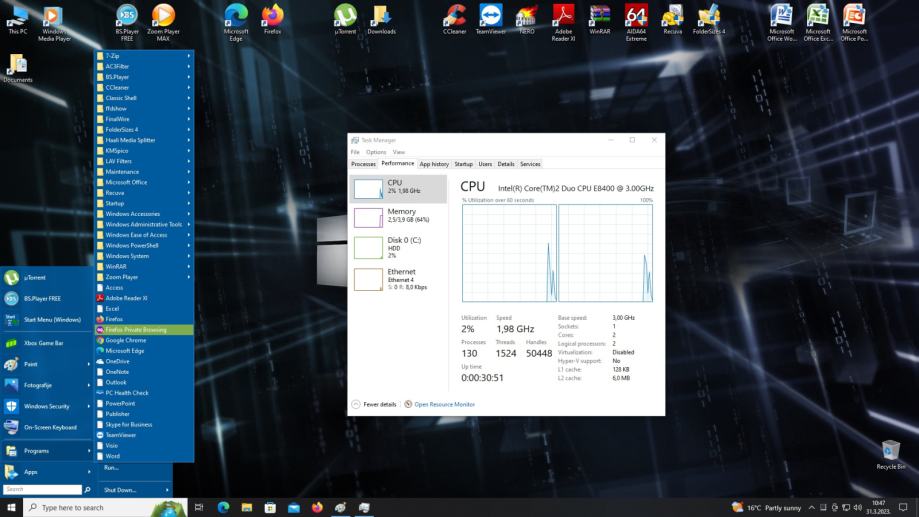This screenshot has height=517, width=919.
Task: Open the CCleaner desktop shortcut
Action: pos(455,16)
